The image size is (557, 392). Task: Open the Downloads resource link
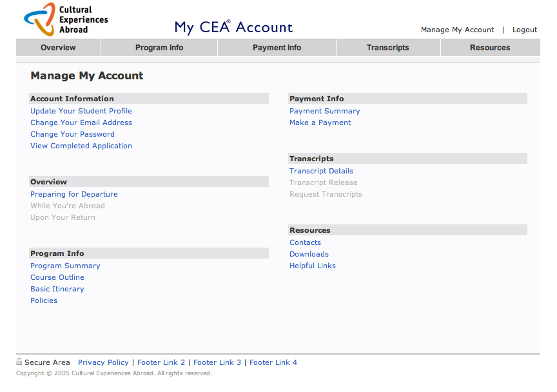309,254
